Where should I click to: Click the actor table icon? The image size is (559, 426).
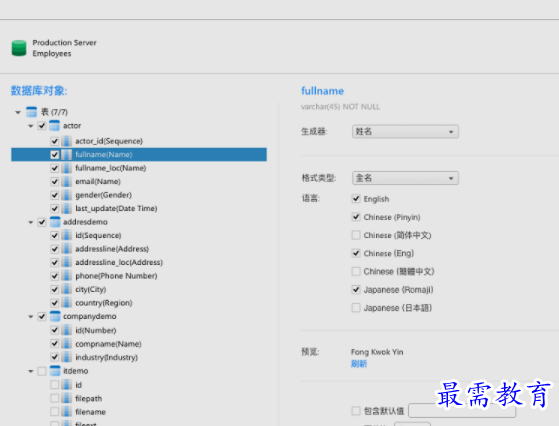tap(54, 125)
